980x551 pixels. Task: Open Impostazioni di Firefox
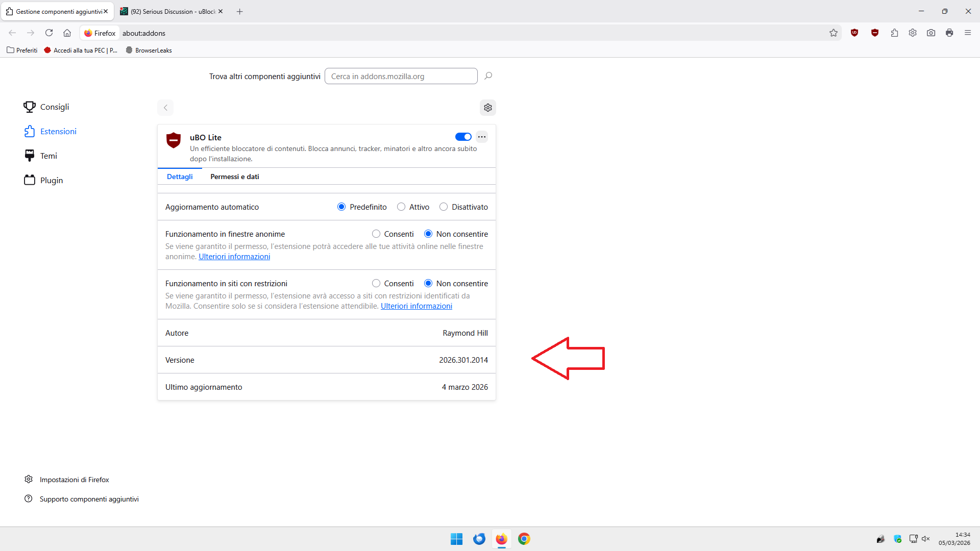(x=67, y=480)
